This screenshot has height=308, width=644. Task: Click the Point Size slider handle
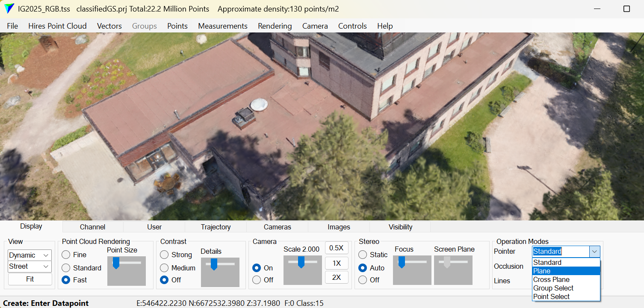116,263
